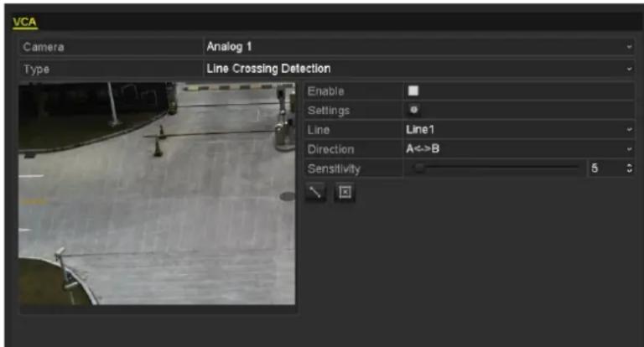This screenshot has height=347, width=644.
Task: Open the Type dropdown Line Crossing Detection
Action: [x=419, y=69]
